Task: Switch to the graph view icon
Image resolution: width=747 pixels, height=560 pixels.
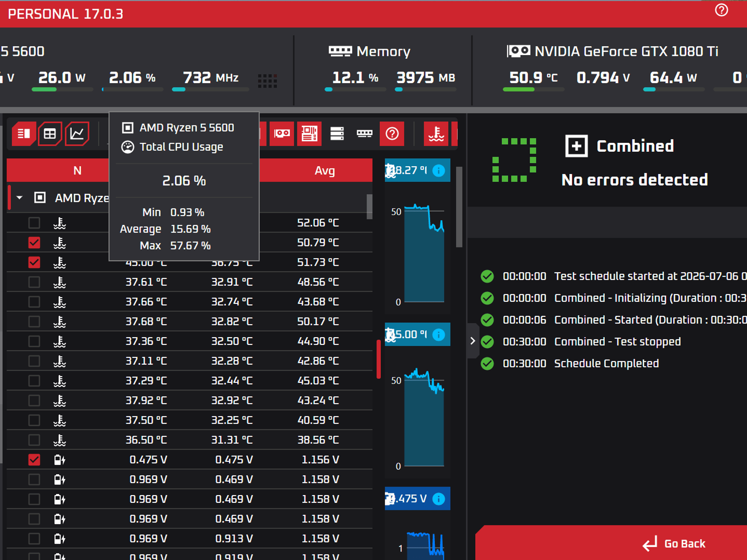Action: point(77,134)
